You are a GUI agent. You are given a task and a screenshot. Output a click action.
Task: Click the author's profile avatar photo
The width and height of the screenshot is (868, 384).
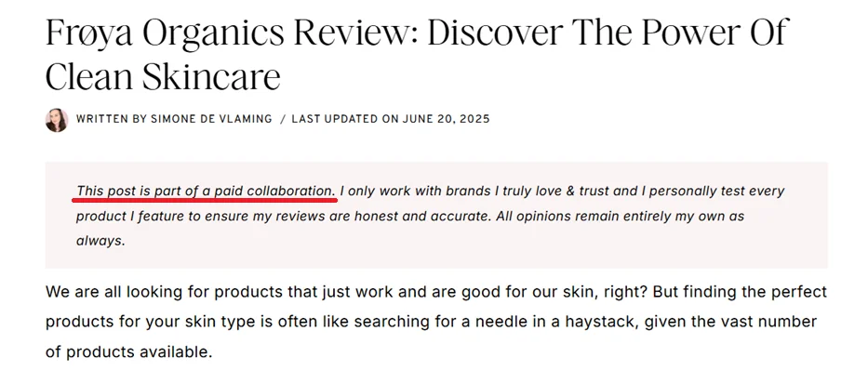point(57,120)
